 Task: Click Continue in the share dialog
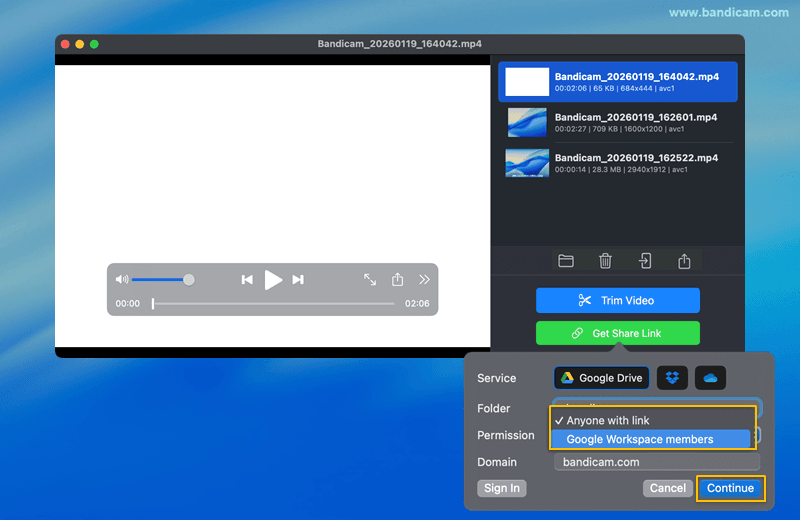pos(730,488)
